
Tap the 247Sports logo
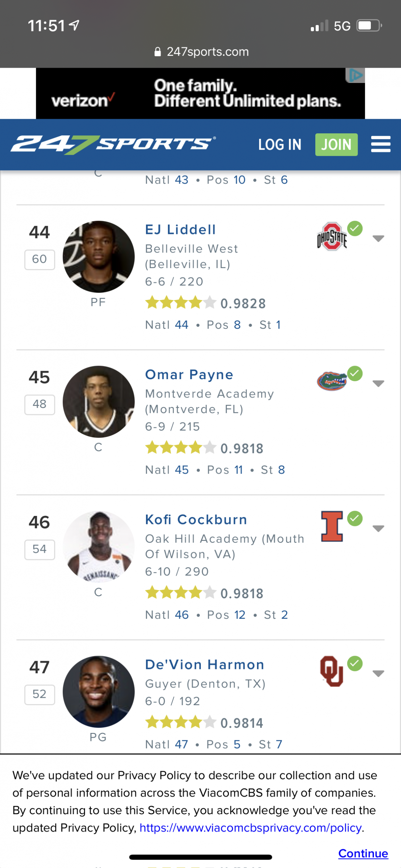point(113,144)
